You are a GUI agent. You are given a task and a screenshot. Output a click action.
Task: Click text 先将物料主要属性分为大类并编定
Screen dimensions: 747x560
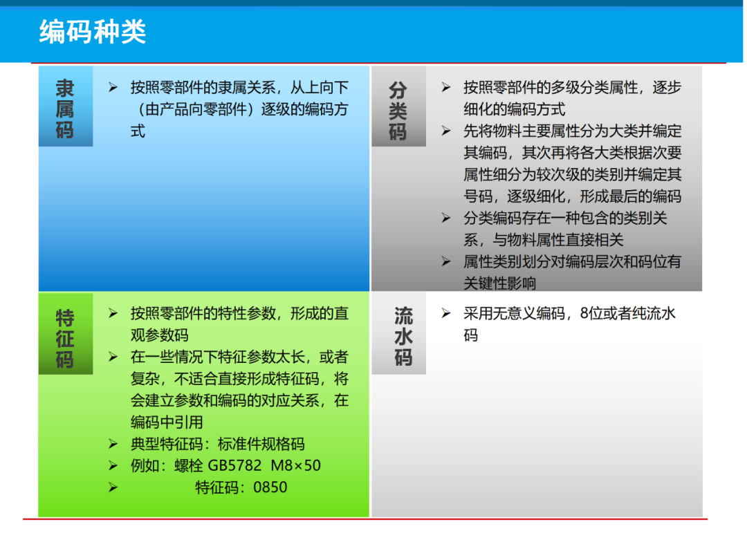572,131
